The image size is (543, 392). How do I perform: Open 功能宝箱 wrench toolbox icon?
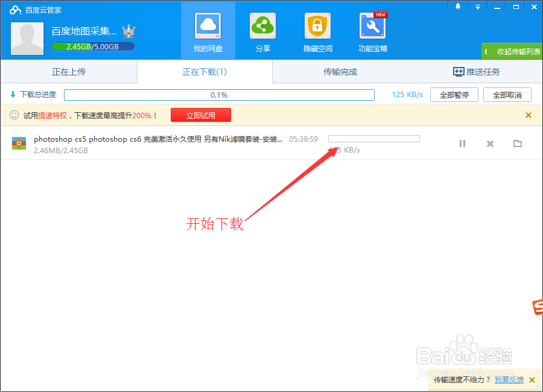(373, 26)
